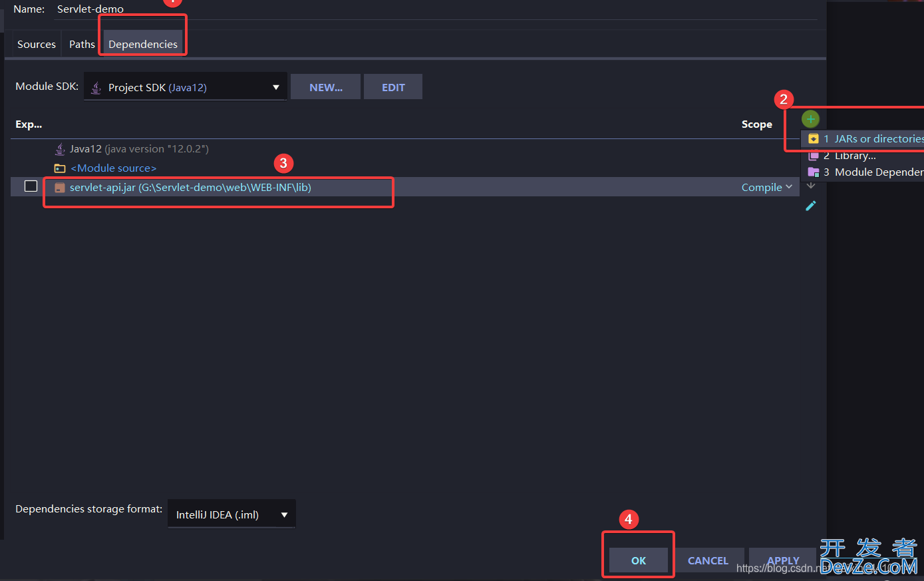Select the Dependencies tab
This screenshot has height=581, width=924.
(x=143, y=44)
